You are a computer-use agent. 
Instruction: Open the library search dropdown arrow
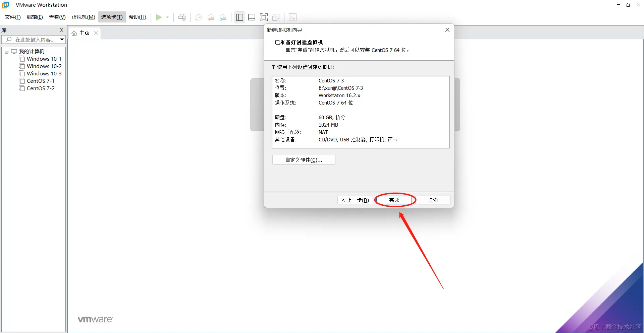[62, 40]
